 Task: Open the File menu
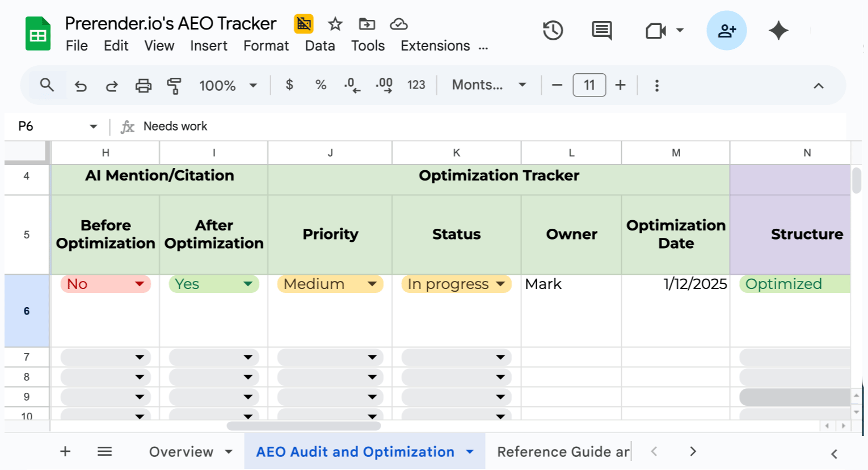77,46
